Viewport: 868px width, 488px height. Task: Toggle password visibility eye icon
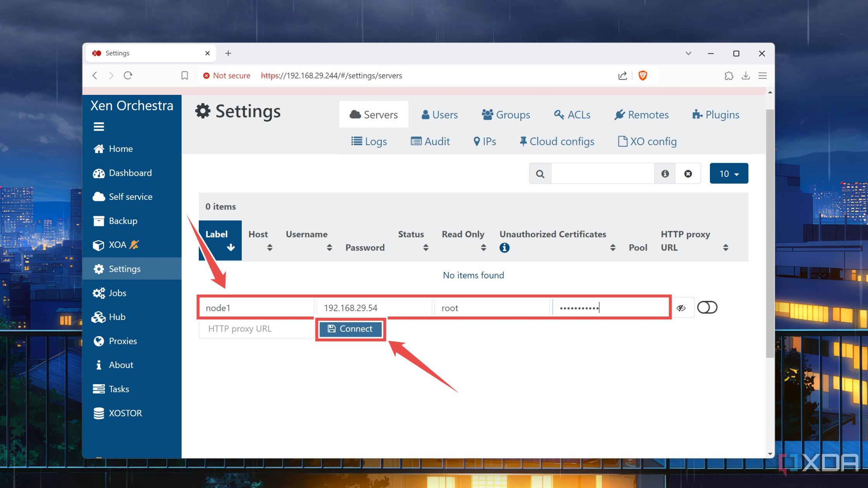(x=682, y=308)
